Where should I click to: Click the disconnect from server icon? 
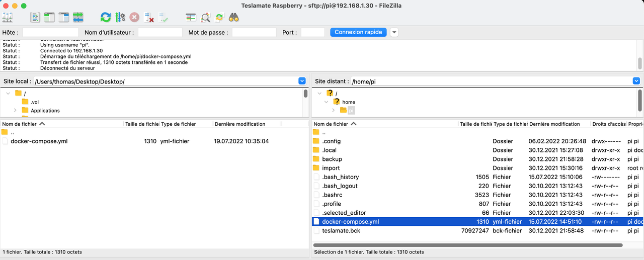point(149,18)
